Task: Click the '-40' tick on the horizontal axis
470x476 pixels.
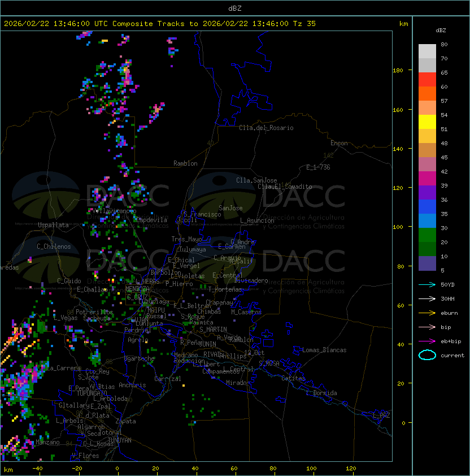Action: click(x=38, y=469)
